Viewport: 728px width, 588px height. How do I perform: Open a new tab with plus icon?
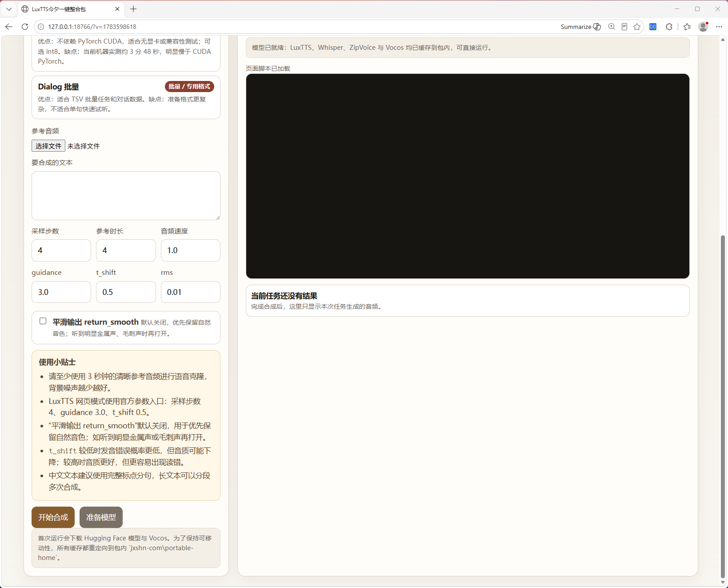coord(133,9)
